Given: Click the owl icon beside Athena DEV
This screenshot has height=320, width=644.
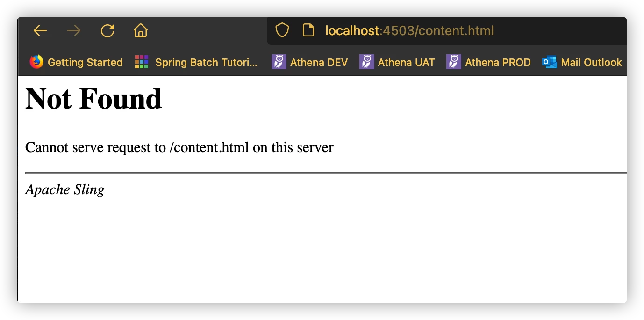Looking at the screenshot, I should [x=279, y=62].
